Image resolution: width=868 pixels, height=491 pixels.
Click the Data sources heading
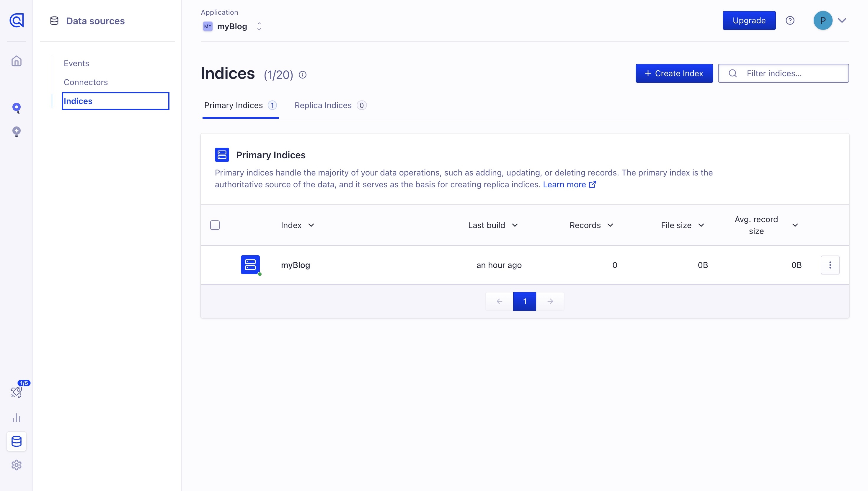(x=95, y=21)
